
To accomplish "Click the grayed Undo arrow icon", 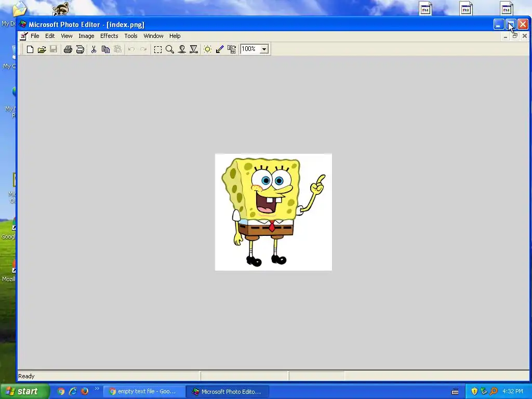I will pos(131,49).
